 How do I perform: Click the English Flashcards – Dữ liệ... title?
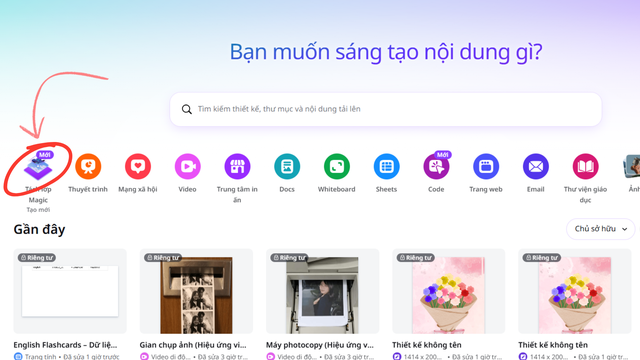65,345
